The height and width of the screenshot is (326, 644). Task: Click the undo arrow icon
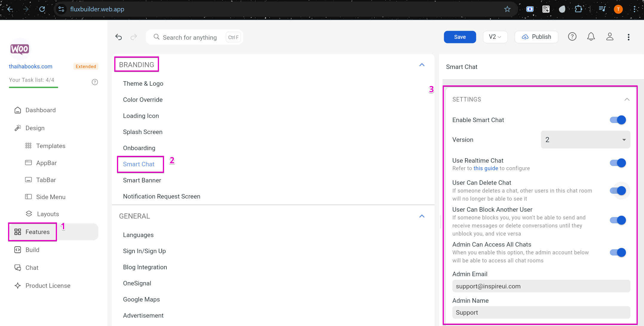(x=118, y=37)
